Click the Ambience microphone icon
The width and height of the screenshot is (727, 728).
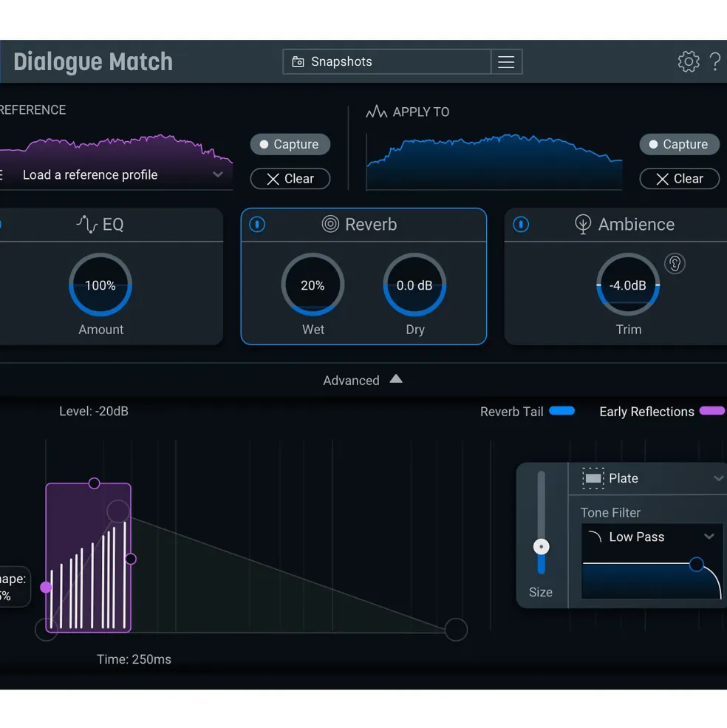point(583,224)
